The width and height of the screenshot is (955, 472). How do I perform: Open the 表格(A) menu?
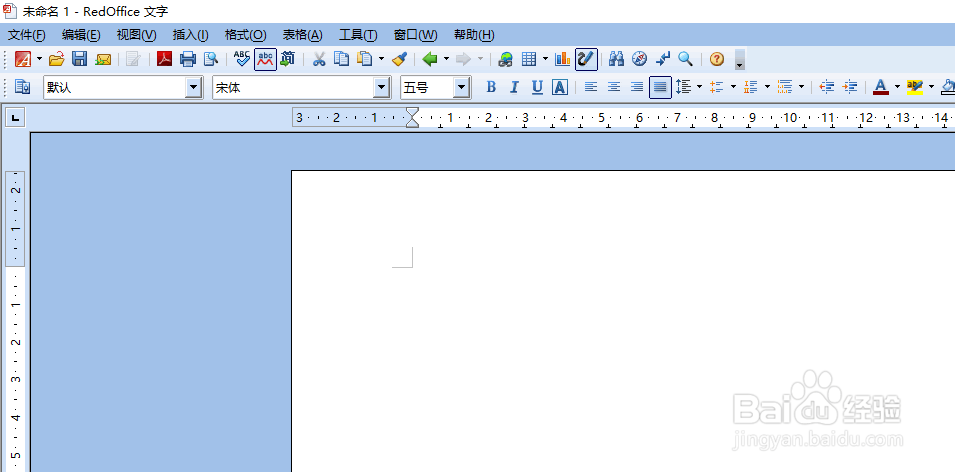click(303, 35)
